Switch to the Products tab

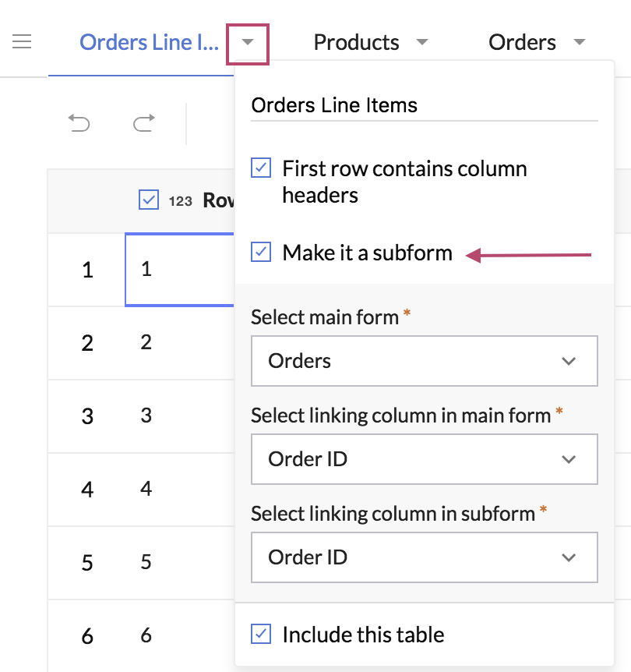click(x=356, y=42)
